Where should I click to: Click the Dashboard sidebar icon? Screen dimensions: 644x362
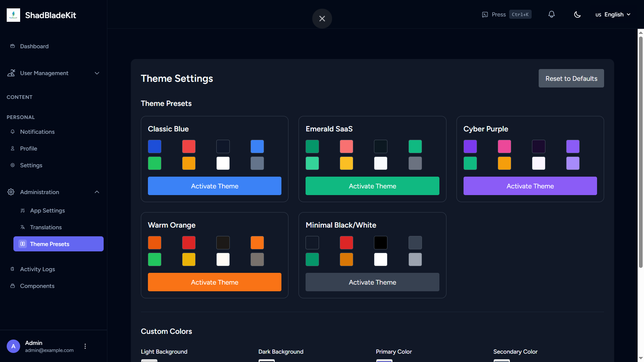pos(13,46)
